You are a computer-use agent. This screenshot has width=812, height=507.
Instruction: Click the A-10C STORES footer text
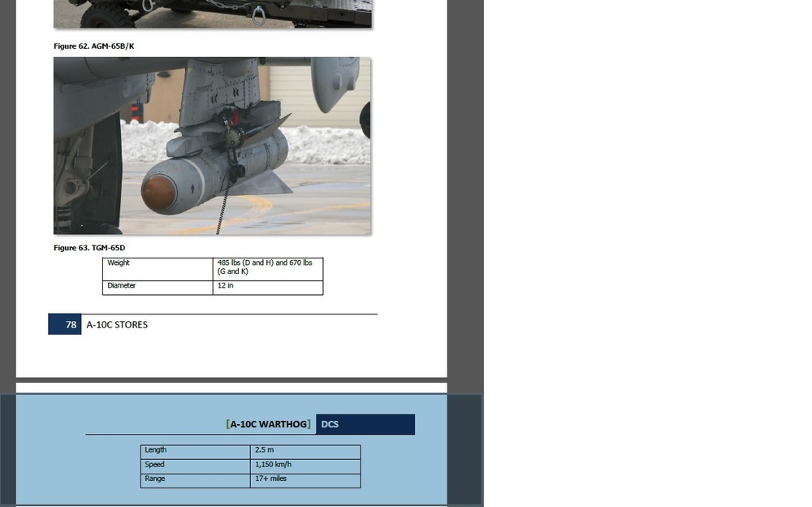[117, 324]
